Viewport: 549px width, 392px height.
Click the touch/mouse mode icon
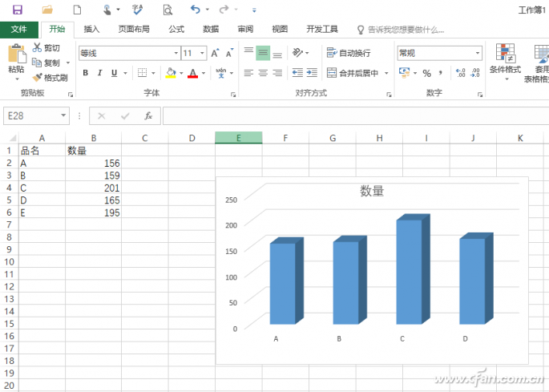pos(107,10)
